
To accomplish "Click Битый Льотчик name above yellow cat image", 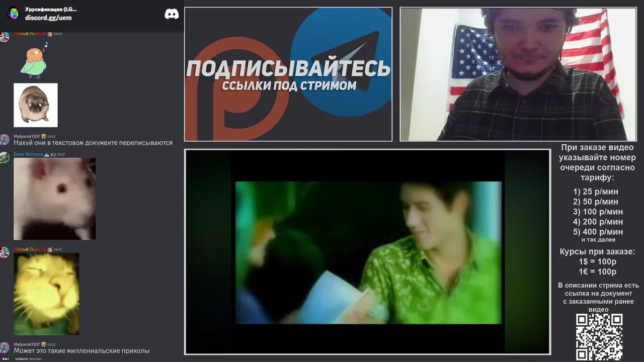I will point(30,249).
